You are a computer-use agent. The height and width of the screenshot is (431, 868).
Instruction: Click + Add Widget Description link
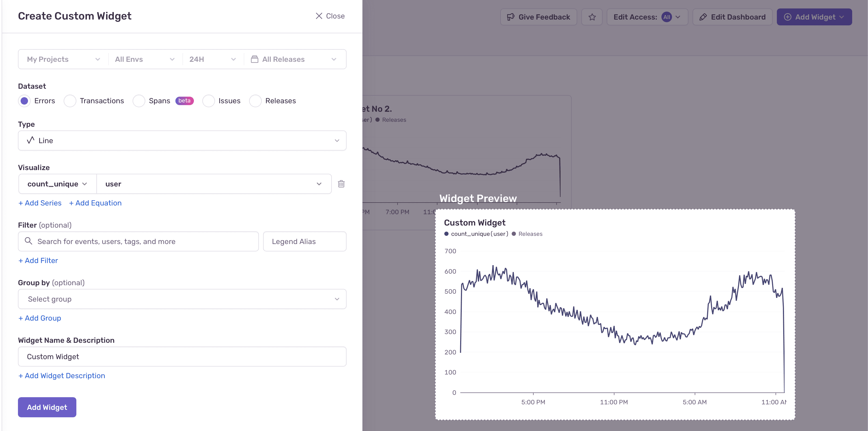pos(62,376)
